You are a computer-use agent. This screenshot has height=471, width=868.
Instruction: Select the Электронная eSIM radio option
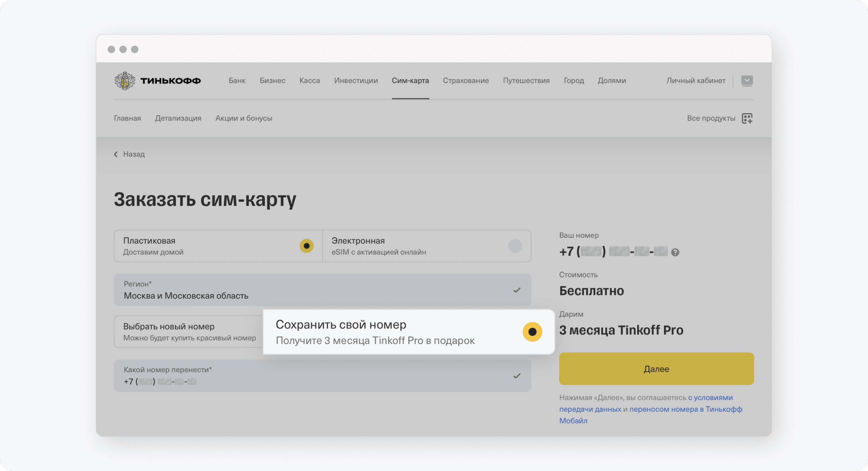[515, 246]
